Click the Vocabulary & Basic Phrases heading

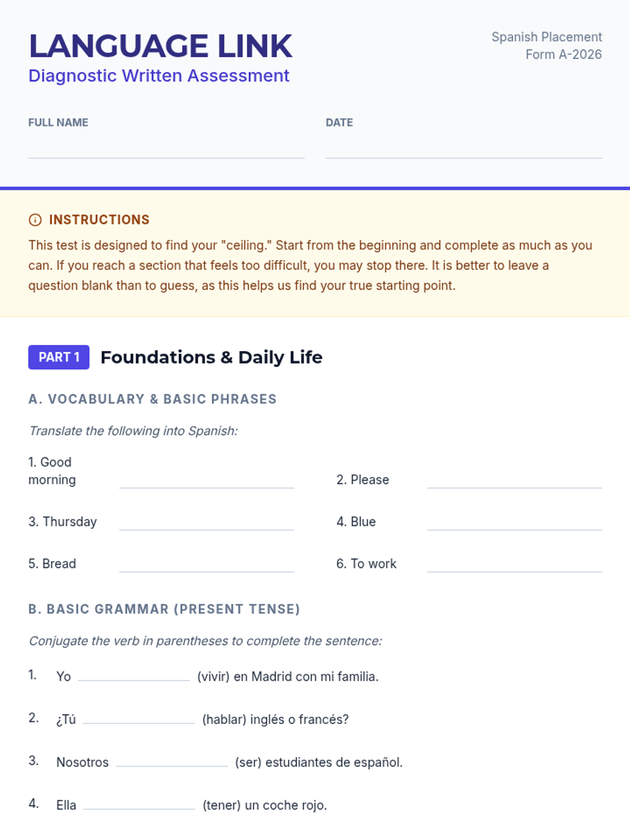[152, 399]
